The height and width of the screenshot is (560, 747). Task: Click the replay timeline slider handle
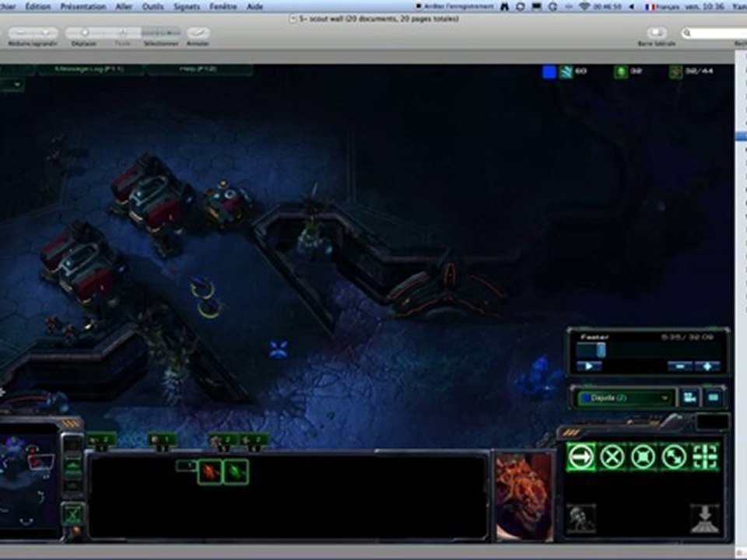coord(601,350)
